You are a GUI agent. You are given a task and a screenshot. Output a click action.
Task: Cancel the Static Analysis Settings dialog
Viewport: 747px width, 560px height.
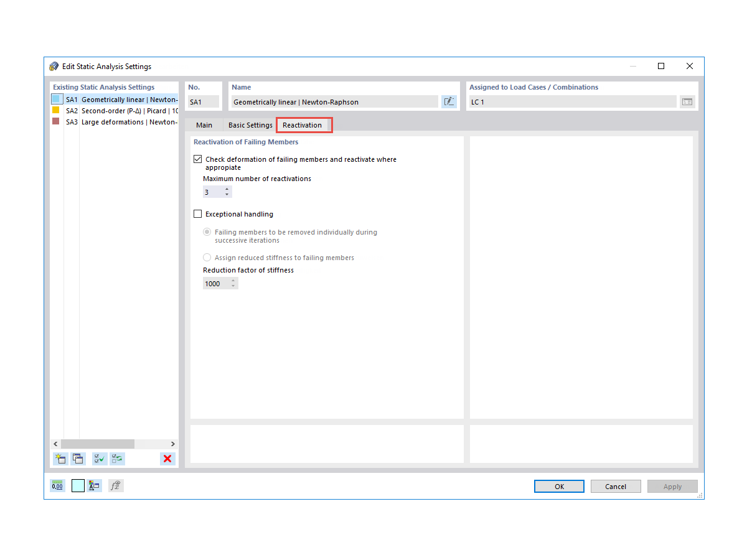point(616,486)
